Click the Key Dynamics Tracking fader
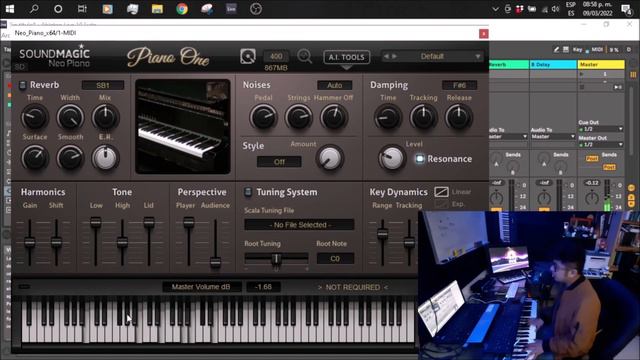This screenshot has height=360, width=640. (x=409, y=243)
